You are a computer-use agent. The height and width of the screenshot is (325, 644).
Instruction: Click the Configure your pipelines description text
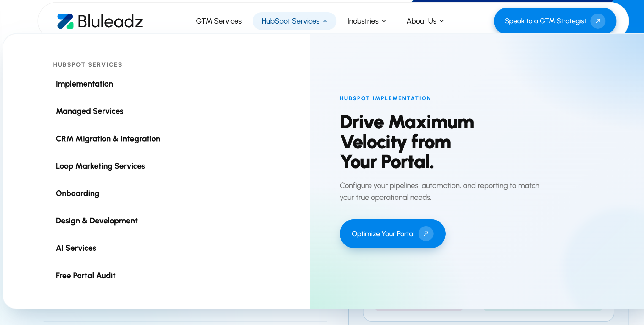[x=440, y=191]
